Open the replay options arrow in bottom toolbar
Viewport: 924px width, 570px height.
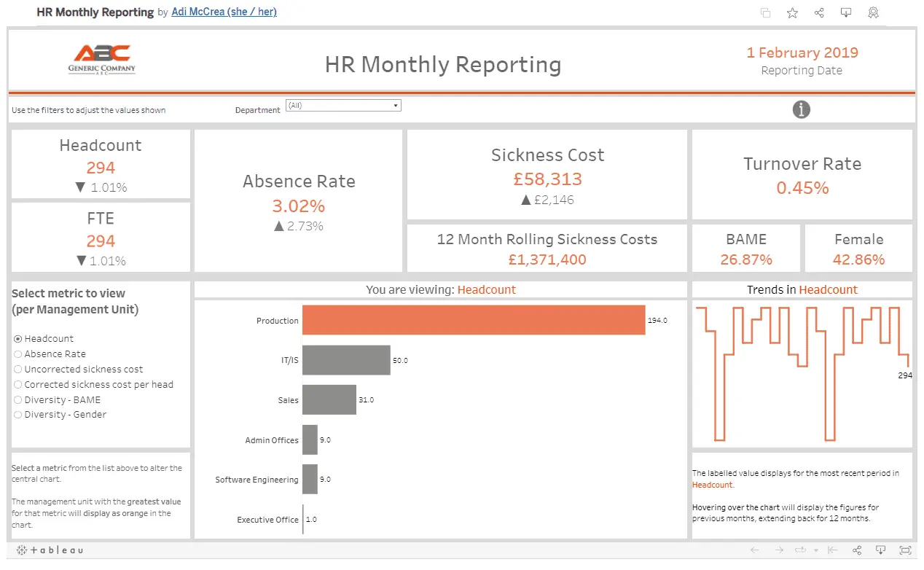tap(816, 550)
